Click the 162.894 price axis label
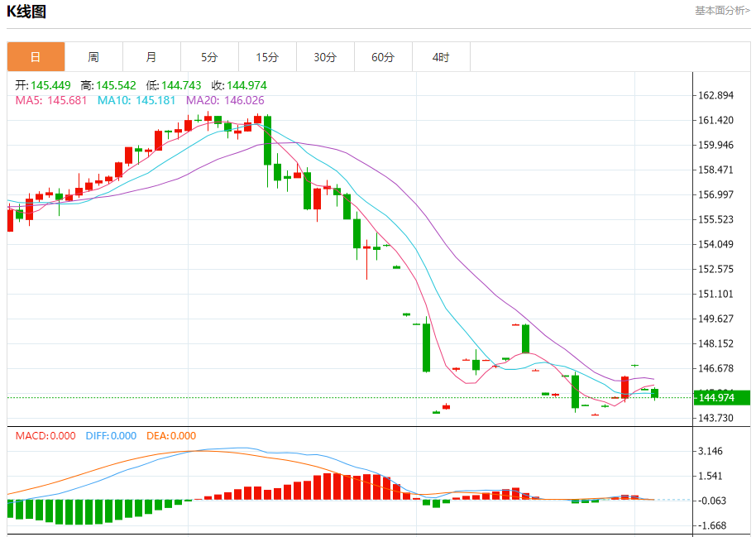This screenshot has width=756, height=537. [x=716, y=95]
